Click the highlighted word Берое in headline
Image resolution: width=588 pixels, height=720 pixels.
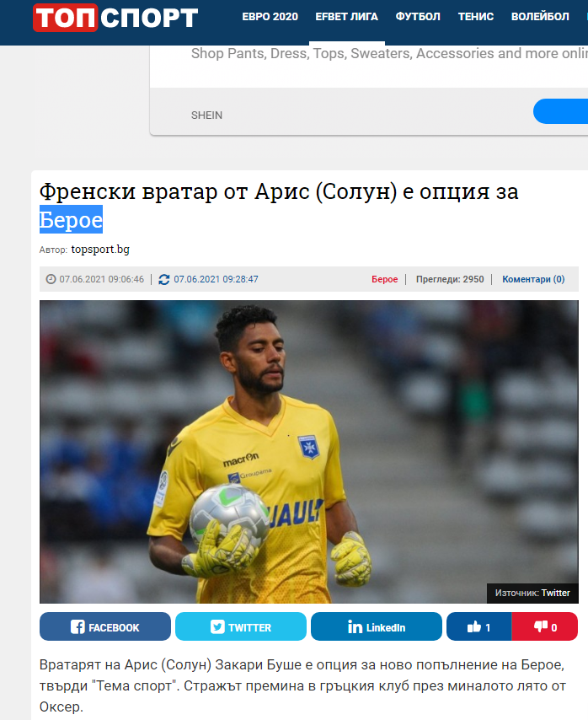coord(71,219)
